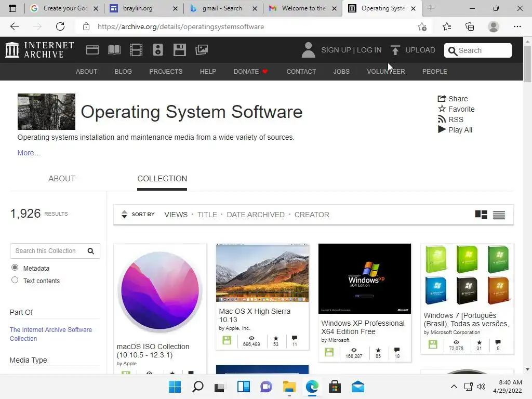Click the page vertical scrollbar thumb
The image size is (532, 399).
[527, 63]
